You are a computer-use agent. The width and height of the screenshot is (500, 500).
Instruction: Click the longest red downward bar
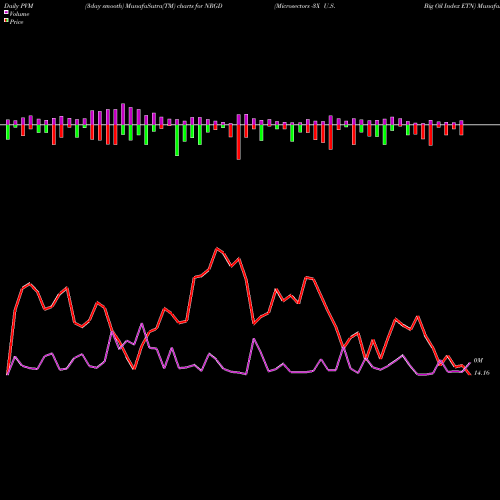[x=239, y=142]
